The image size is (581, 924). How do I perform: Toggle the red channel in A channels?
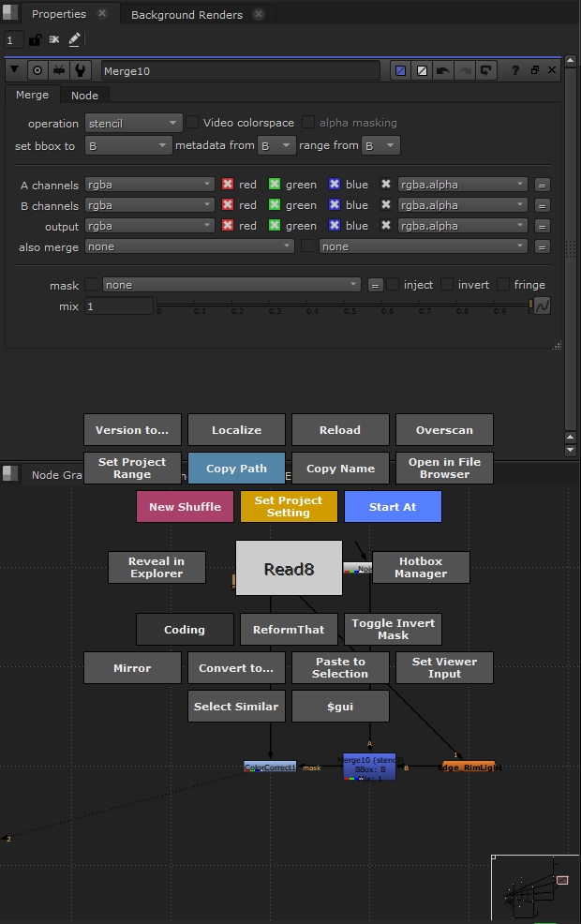(227, 185)
